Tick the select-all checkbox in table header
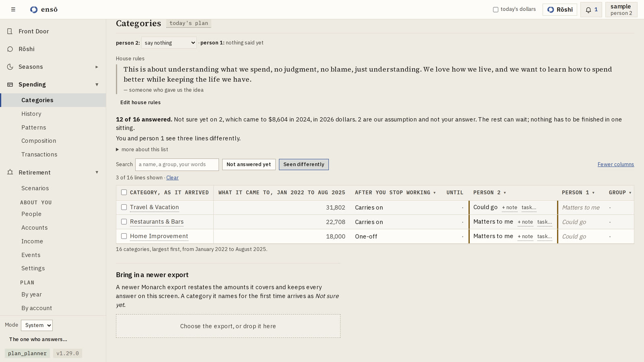 124,192
